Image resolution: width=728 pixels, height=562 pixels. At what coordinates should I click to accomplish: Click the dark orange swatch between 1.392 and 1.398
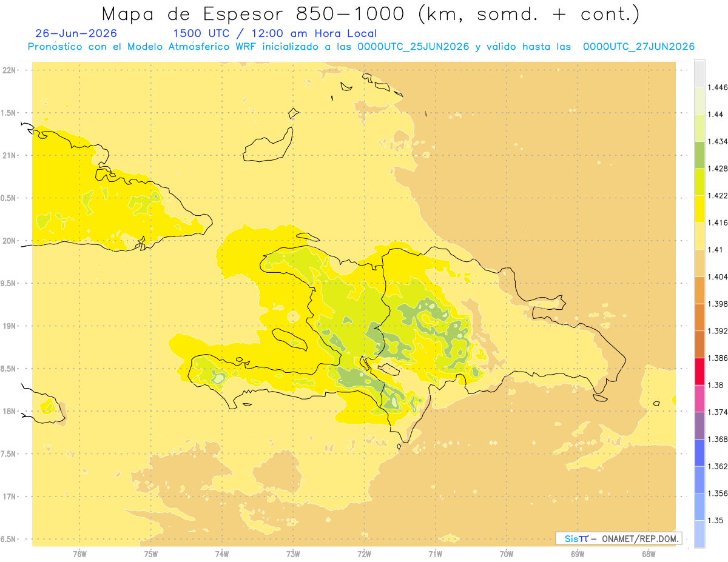[699, 317]
